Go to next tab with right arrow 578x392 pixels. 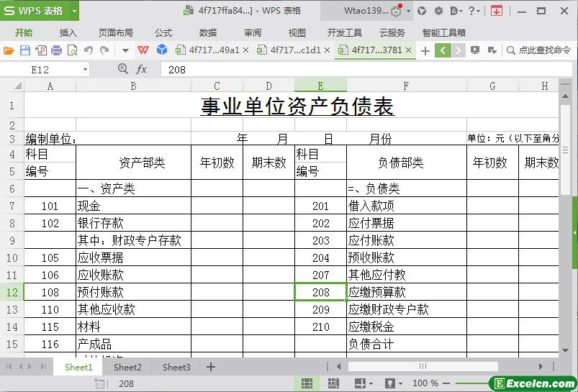458,50
